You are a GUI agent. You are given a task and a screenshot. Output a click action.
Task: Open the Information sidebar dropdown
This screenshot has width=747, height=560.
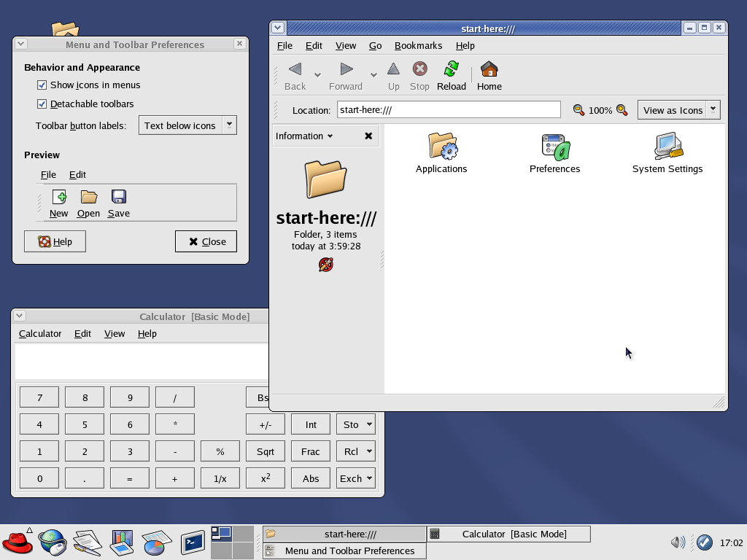pos(304,136)
